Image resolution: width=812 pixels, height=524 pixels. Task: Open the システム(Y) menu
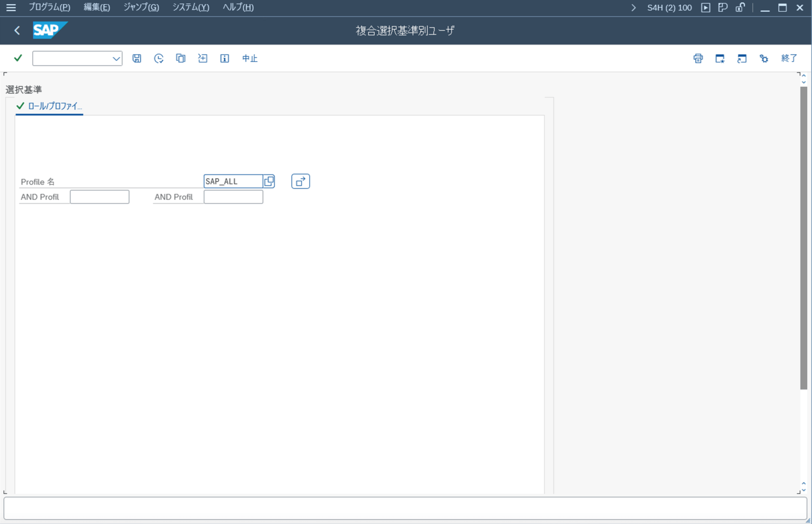pyautogui.click(x=190, y=7)
